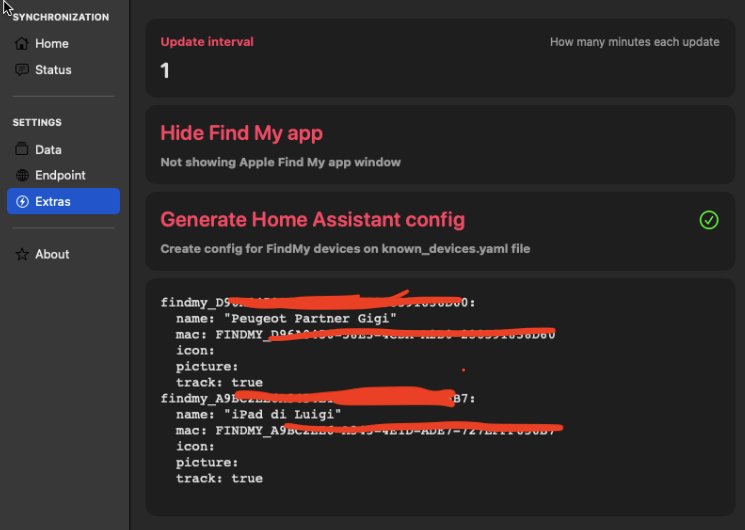
Task: Click 'track: true' under Peugeot Partner Gigi
Action: coord(219,383)
